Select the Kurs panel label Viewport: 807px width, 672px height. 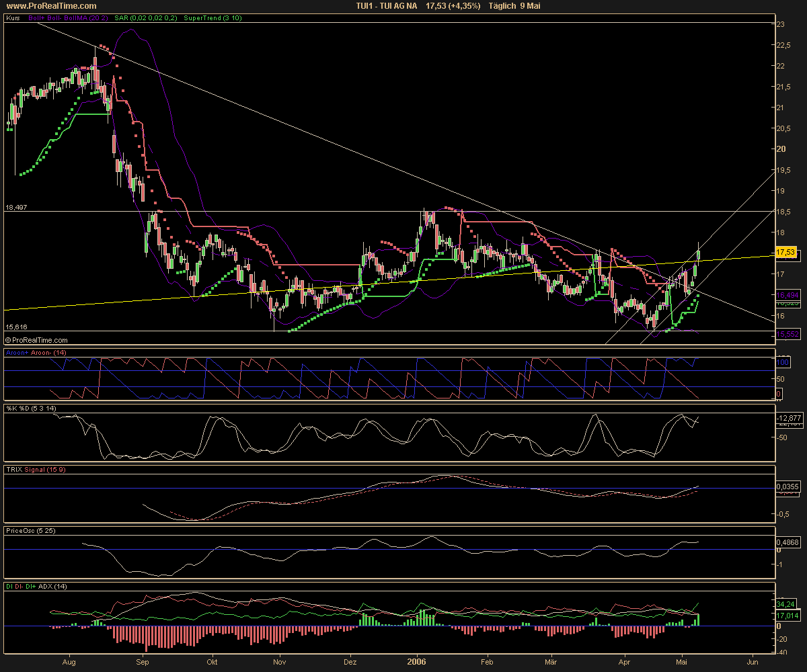coord(13,18)
